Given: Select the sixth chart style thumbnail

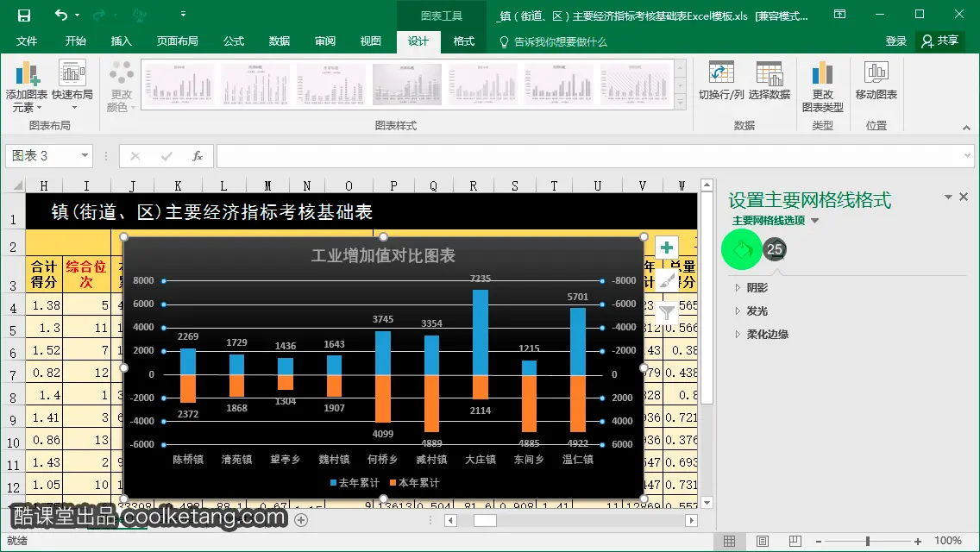Looking at the screenshot, I should (x=559, y=85).
